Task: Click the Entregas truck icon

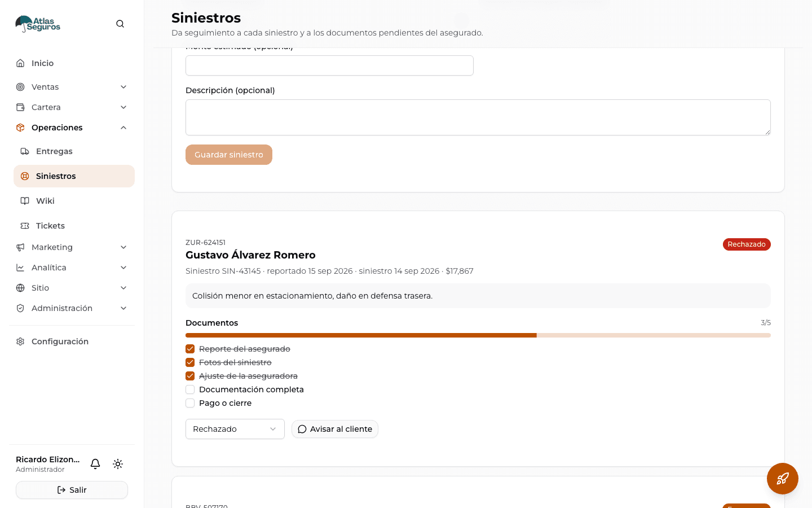Action: coord(25,151)
